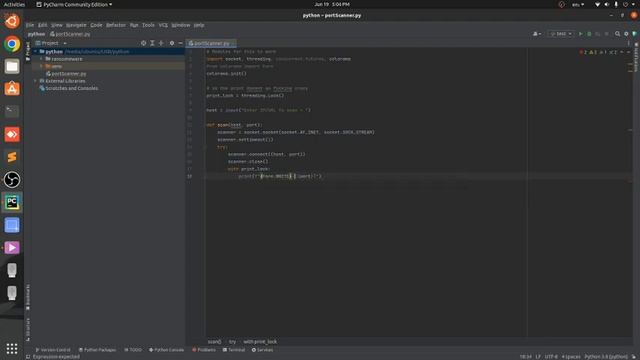This screenshot has height=360, width=640.
Task: Open the TODO tool window
Action: click(133, 350)
